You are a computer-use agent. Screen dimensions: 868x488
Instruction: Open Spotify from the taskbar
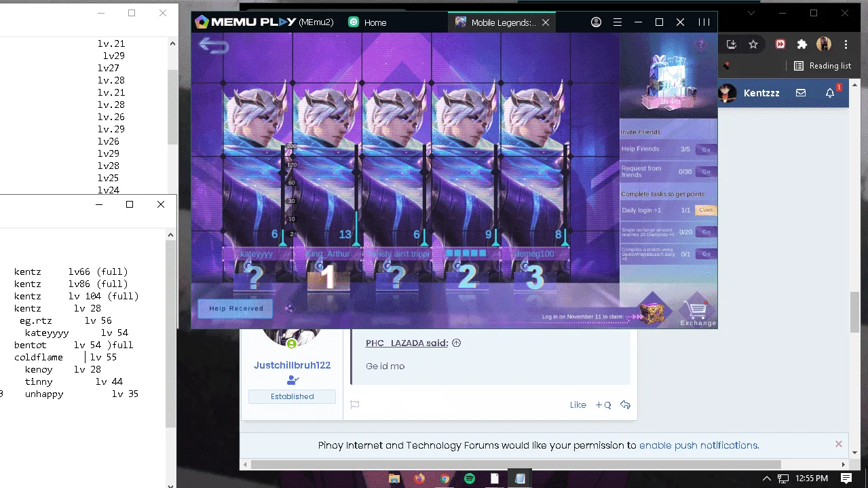click(470, 478)
